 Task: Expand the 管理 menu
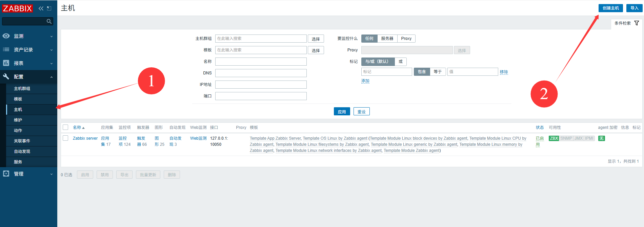(x=52, y=174)
